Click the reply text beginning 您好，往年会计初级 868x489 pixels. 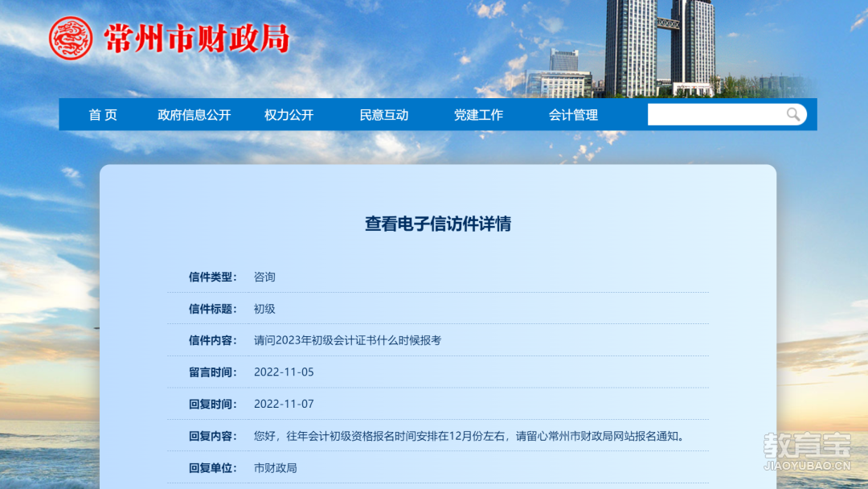[471, 437]
